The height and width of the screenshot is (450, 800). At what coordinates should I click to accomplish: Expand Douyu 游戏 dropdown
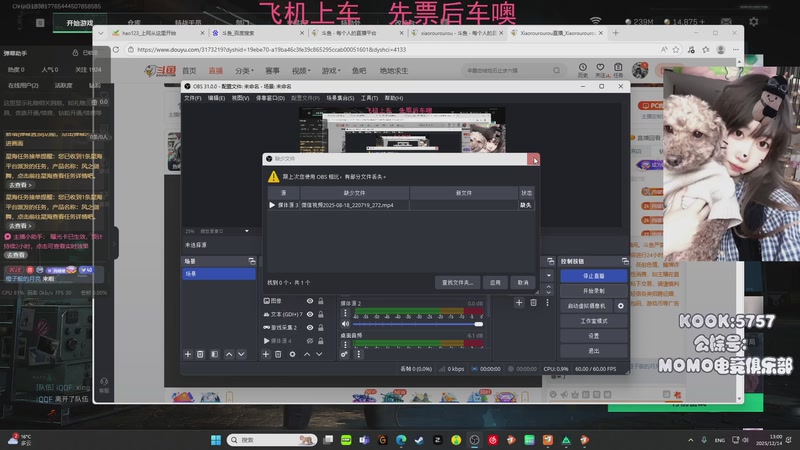331,70
